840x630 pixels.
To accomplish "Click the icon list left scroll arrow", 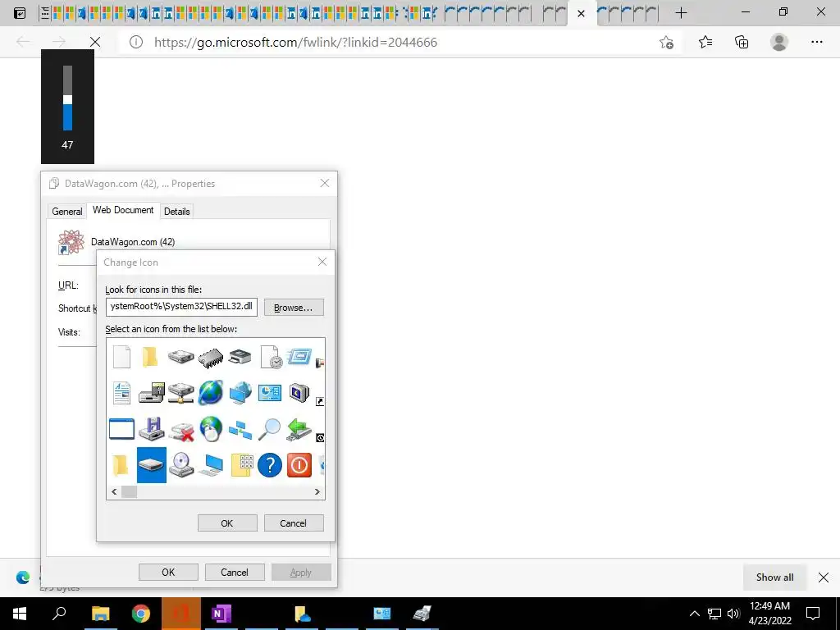I will pyautogui.click(x=114, y=492).
